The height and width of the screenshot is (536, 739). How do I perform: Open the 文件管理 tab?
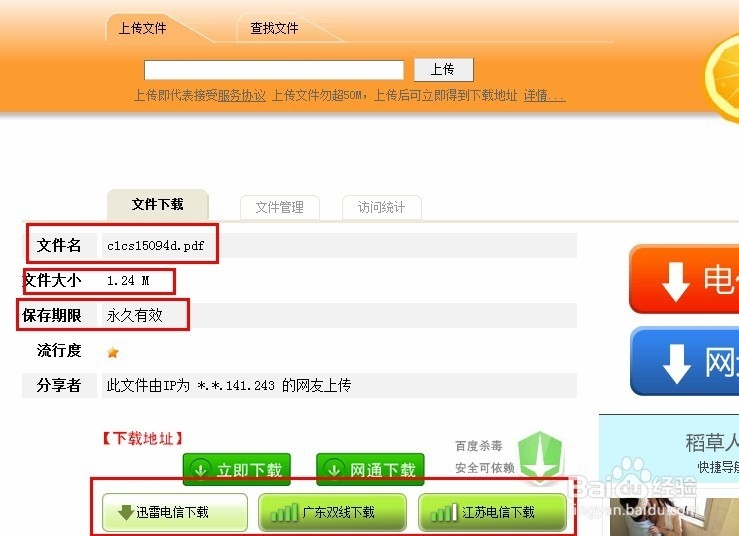(280, 207)
